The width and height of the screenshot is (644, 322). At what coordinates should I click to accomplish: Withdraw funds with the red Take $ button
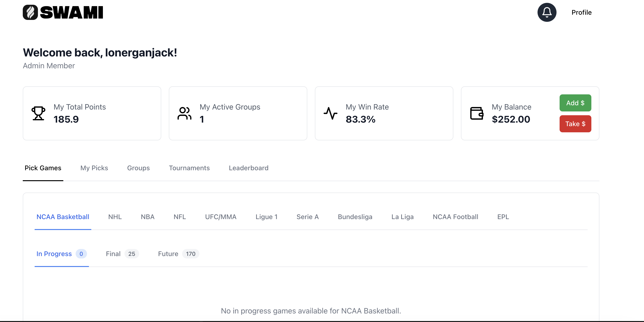click(x=575, y=124)
